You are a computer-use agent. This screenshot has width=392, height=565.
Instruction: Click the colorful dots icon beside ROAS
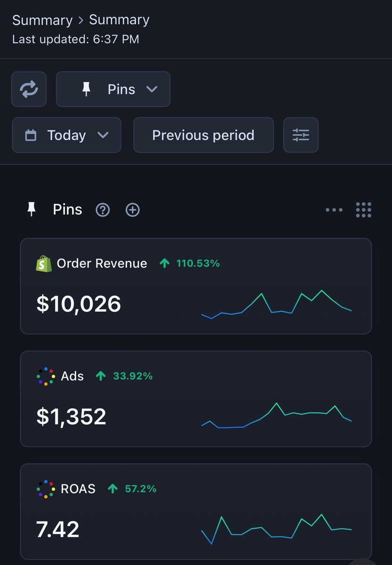45,489
